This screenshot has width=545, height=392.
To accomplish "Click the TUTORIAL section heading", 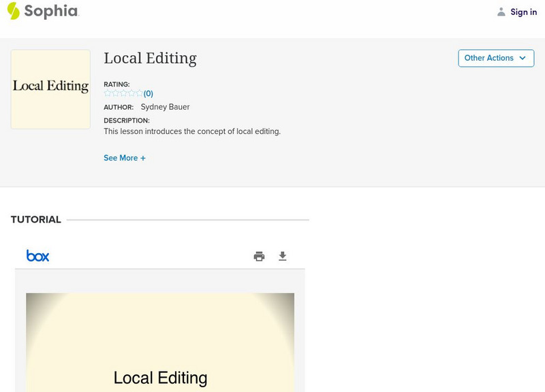I will click(x=36, y=220).
